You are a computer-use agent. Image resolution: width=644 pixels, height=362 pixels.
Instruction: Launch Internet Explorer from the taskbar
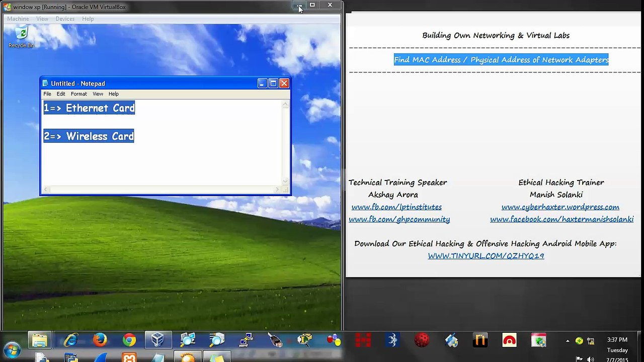tap(70, 340)
